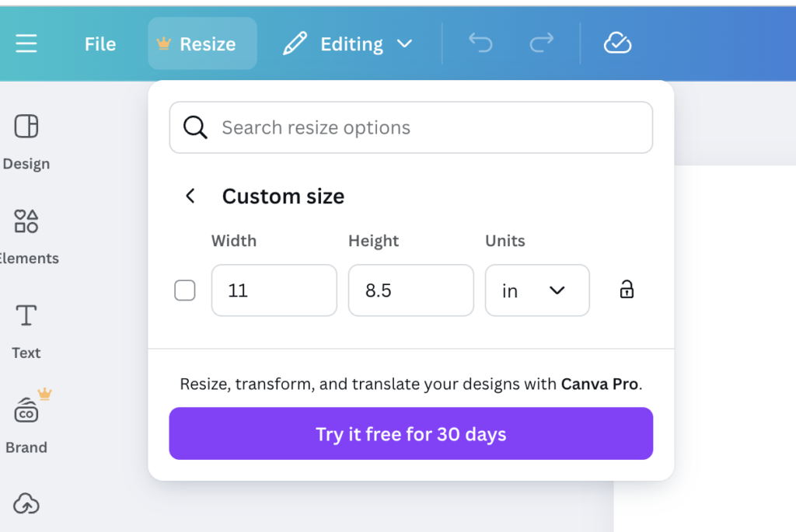Click the undo arrow

click(480, 43)
